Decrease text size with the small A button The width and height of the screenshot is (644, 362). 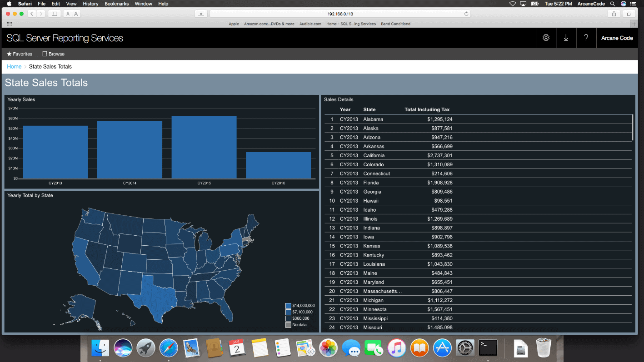point(68,14)
